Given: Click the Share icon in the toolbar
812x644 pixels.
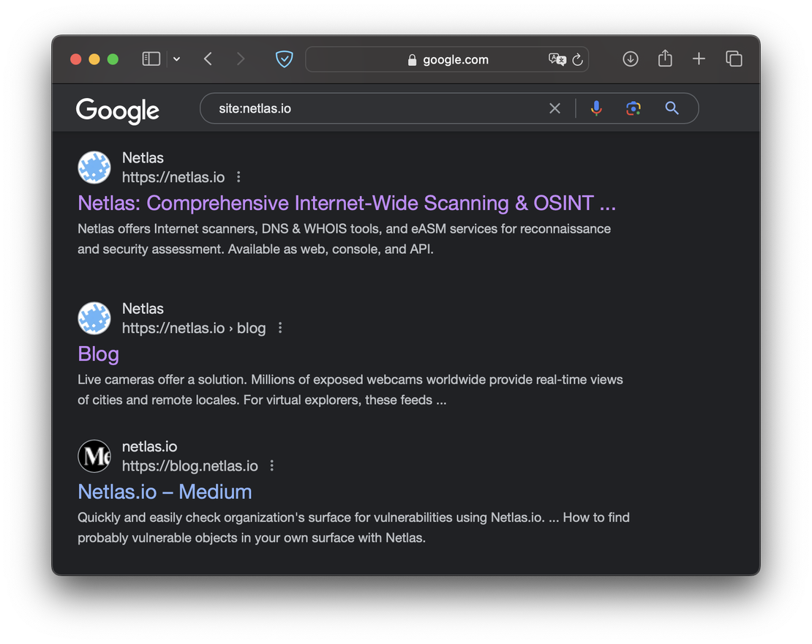Looking at the screenshot, I should (664, 59).
